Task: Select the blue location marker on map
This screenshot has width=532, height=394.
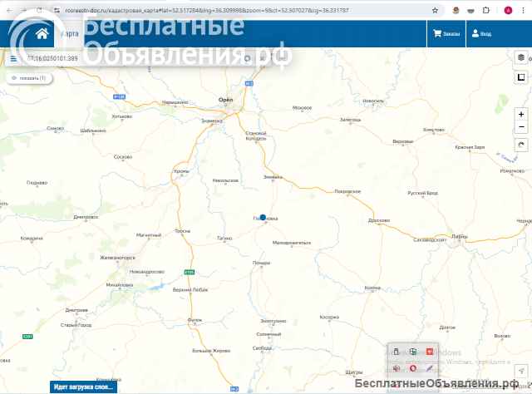Action: [x=263, y=217]
